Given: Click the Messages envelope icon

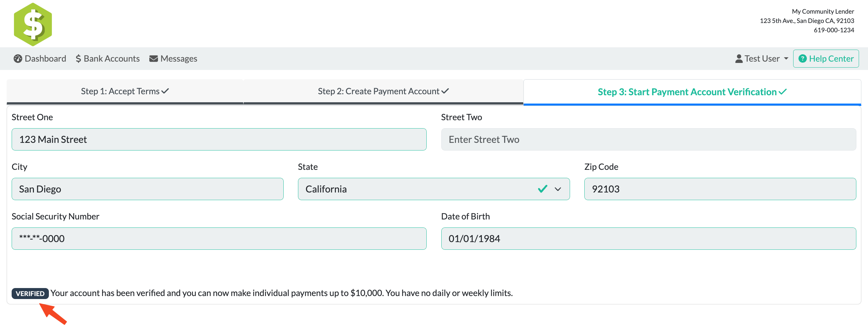Looking at the screenshot, I should click(x=153, y=59).
